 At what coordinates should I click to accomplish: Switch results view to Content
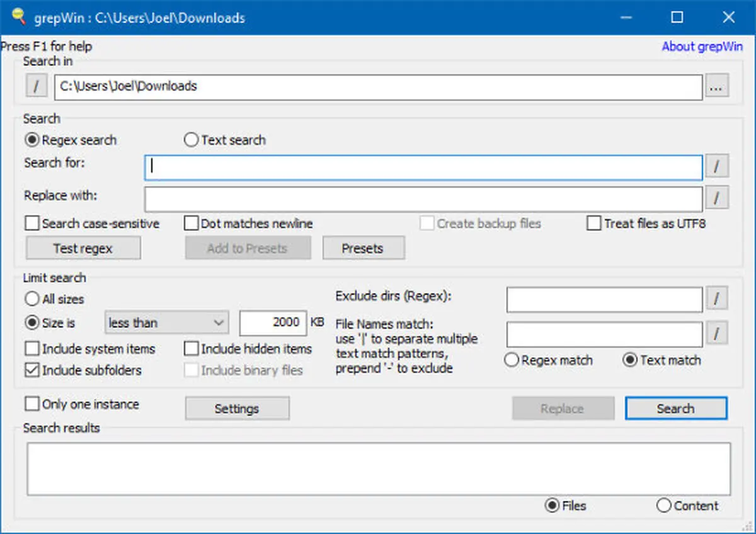(x=687, y=506)
